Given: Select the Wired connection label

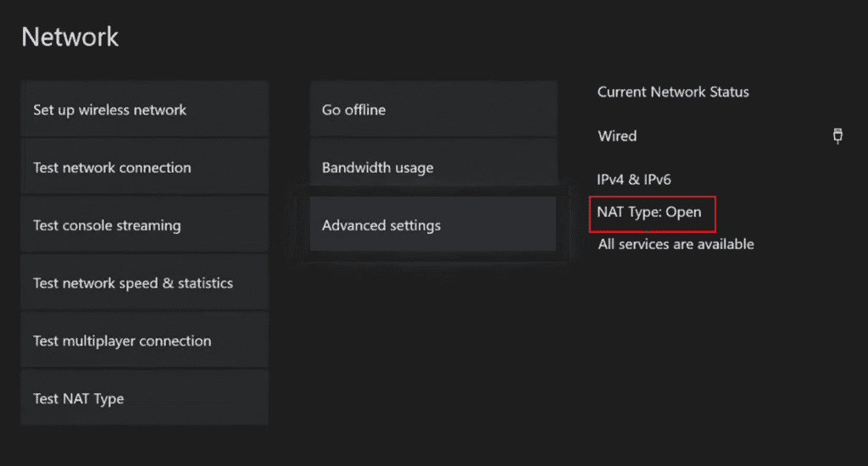Looking at the screenshot, I should pyautogui.click(x=617, y=136).
